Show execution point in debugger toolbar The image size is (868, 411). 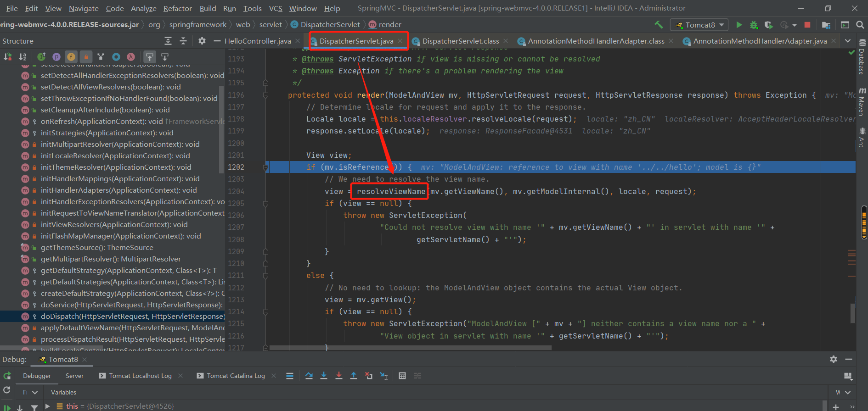tap(290, 376)
